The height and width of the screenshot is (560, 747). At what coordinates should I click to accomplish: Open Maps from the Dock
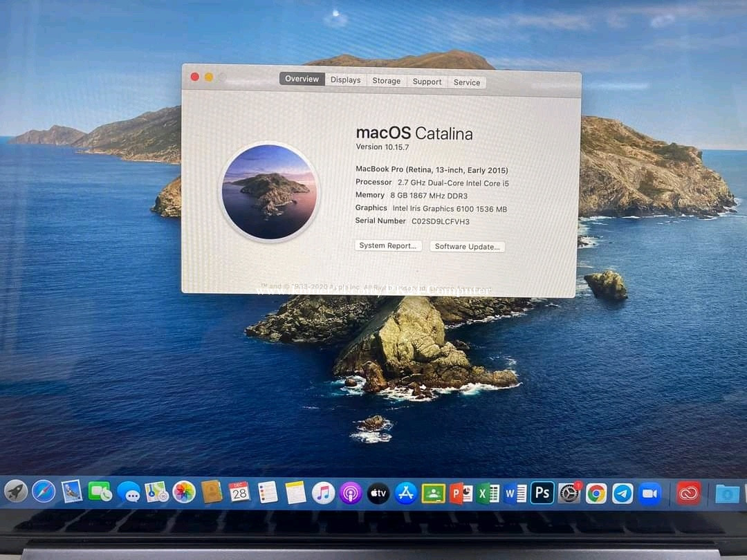pyautogui.click(x=156, y=492)
